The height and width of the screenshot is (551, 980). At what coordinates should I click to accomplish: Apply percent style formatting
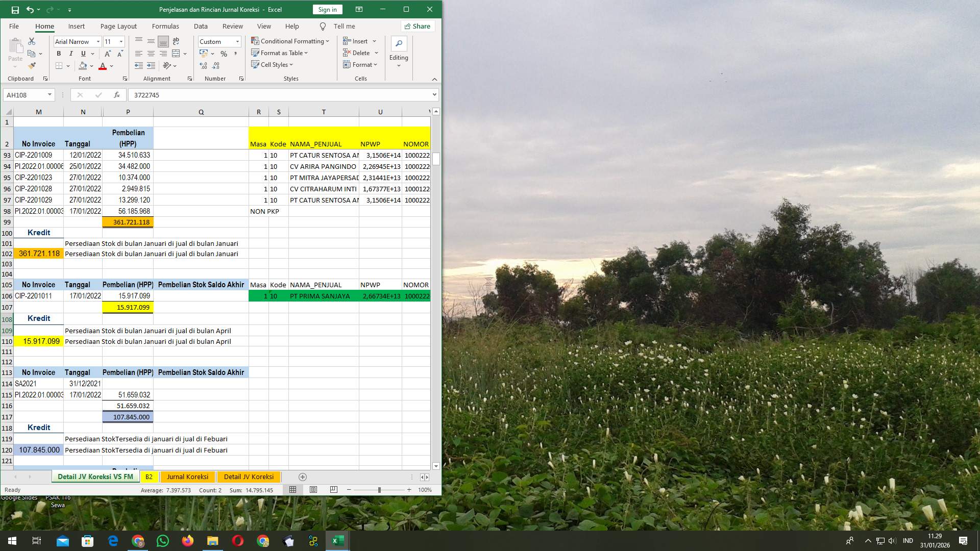coord(223,53)
